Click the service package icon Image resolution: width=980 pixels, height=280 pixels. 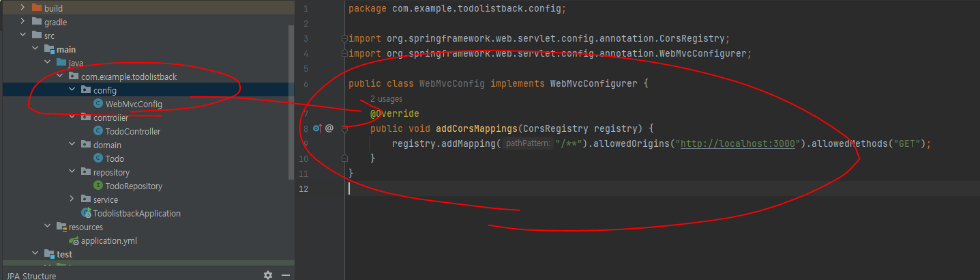point(85,199)
